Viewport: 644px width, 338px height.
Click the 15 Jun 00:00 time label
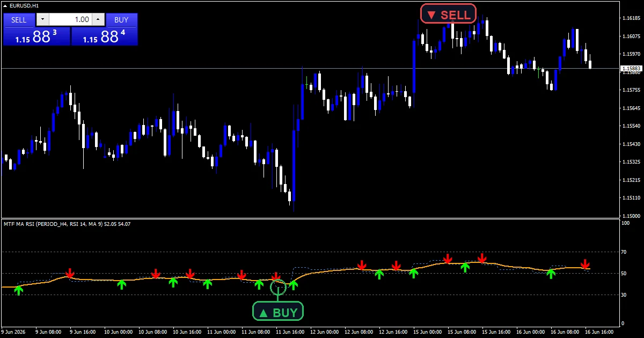pyautogui.click(x=428, y=332)
